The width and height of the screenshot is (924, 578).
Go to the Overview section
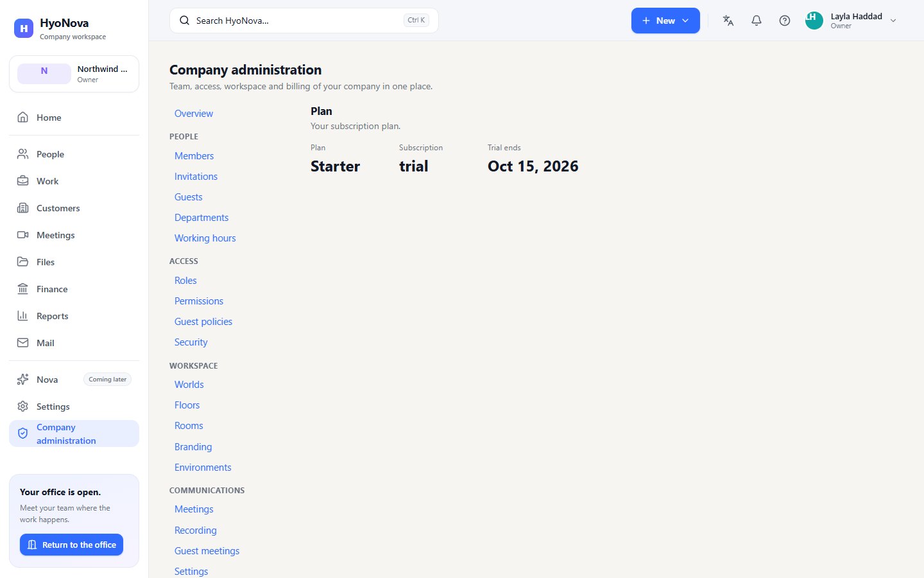click(194, 114)
